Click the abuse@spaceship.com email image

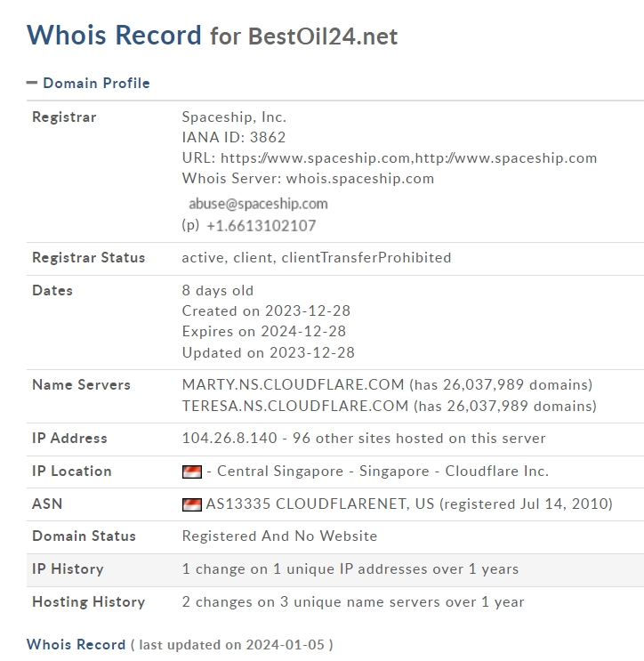point(258,204)
